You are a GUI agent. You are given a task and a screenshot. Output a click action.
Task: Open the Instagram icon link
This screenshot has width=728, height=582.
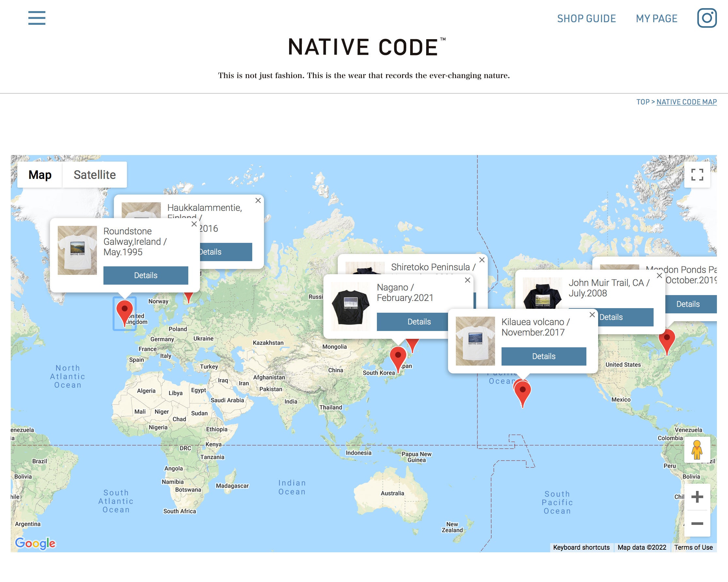[706, 18]
